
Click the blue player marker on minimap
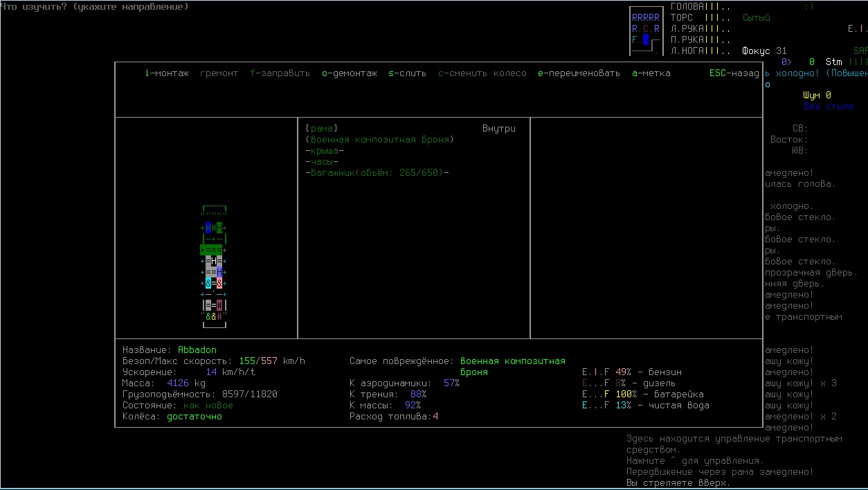click(x=646, y=39)
